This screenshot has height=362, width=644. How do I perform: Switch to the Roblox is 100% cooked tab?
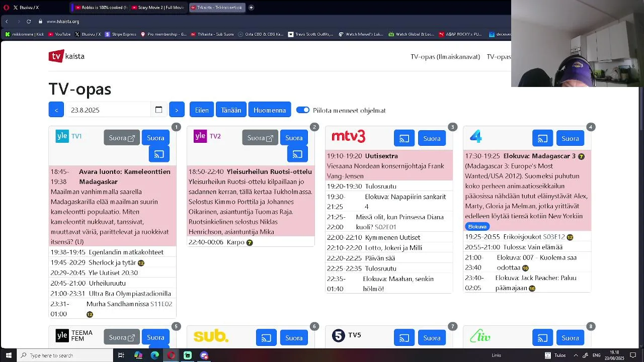pyautogui.click(x=100, y=8)
